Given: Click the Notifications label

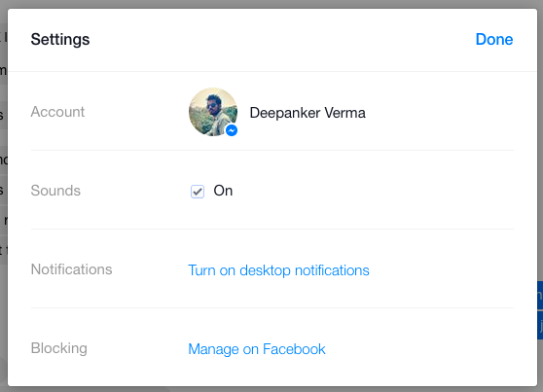Looking at the screenshot, I should pos(72,269).
